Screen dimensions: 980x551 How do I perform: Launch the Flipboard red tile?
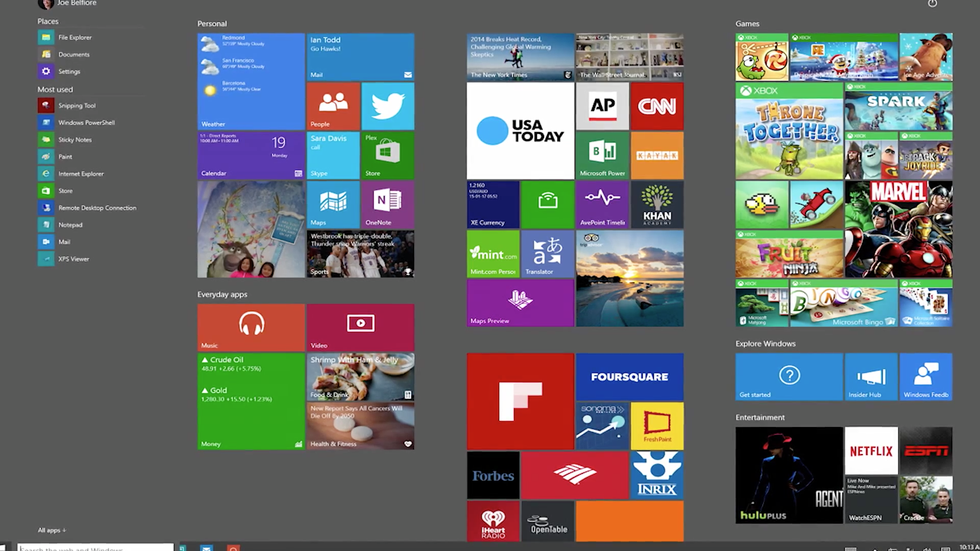pos(520,401)
